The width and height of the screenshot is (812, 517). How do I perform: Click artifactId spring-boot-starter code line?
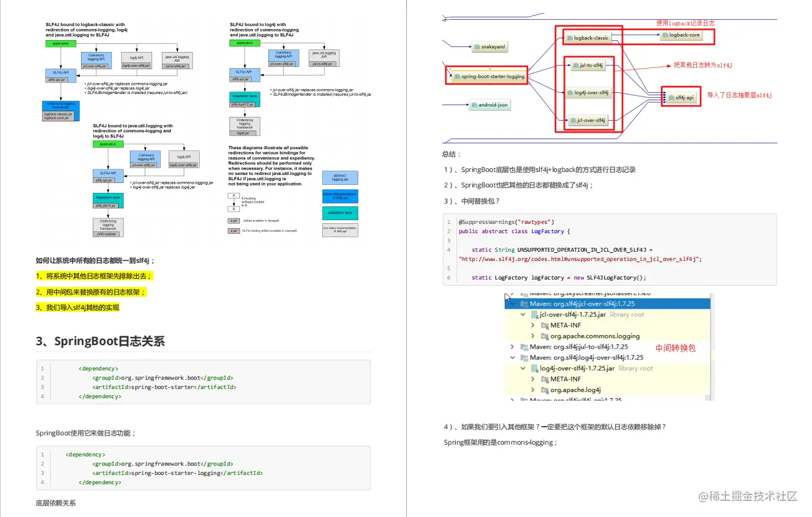pos(164,387)
